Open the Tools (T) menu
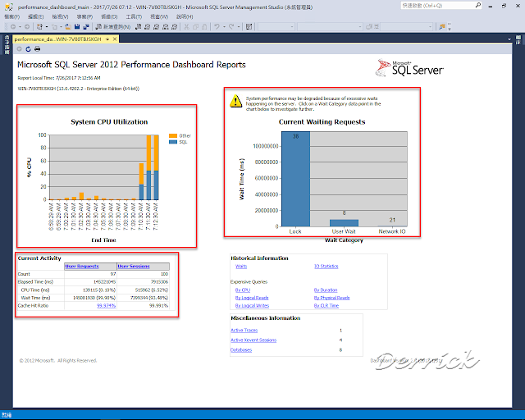Image resolution: width=525 pixels, height=420 pixels. (x=134, y=16)
